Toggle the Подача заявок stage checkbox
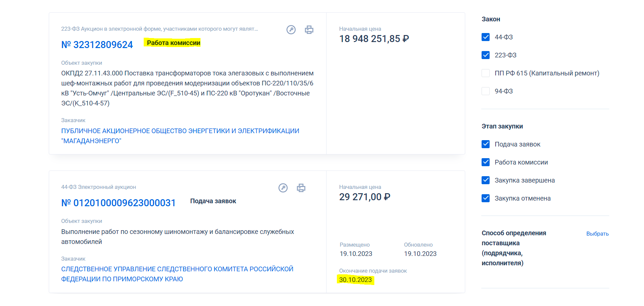 [486, 144]
